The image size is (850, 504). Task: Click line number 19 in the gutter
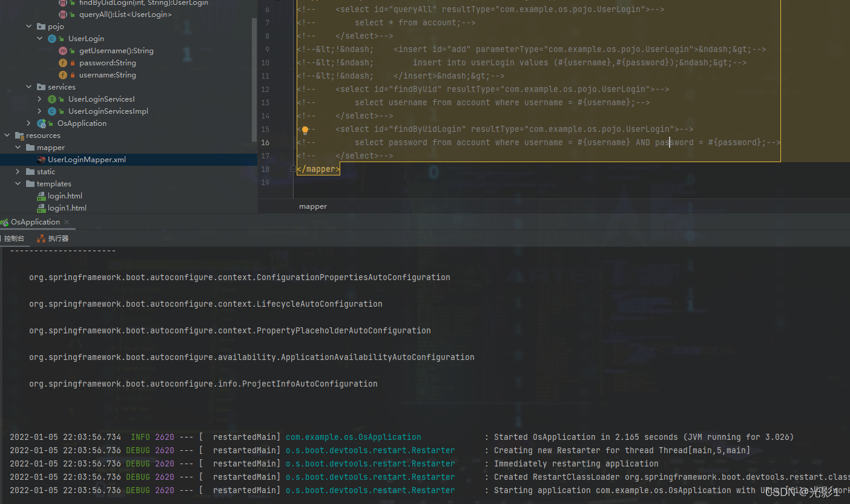[265, 183]
